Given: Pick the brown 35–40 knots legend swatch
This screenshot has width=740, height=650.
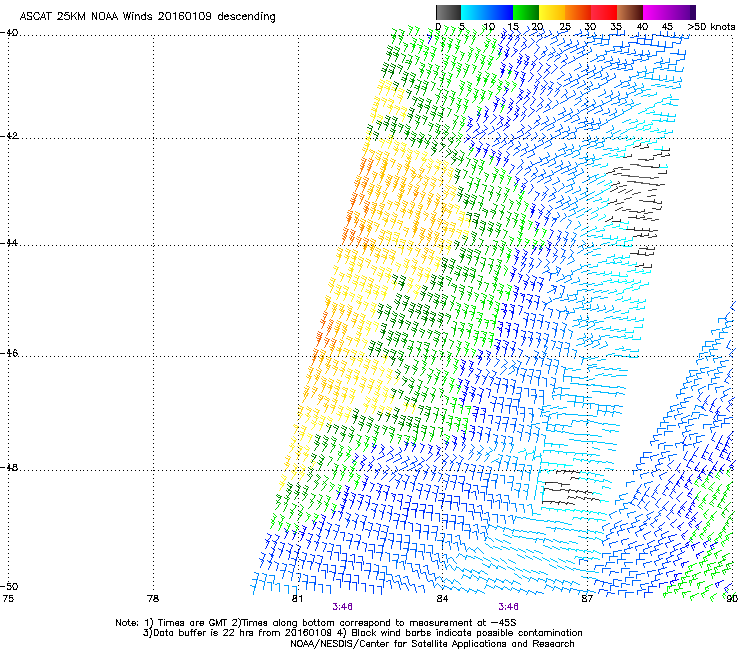Looking at the screenshot, I should point(630,12).
